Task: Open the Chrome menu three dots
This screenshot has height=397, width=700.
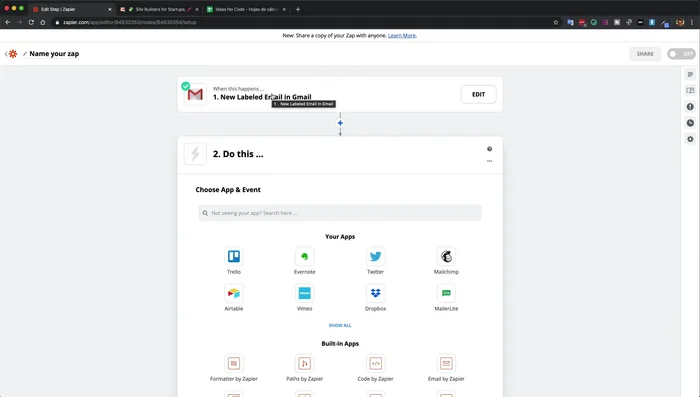Action: (692, 22)
